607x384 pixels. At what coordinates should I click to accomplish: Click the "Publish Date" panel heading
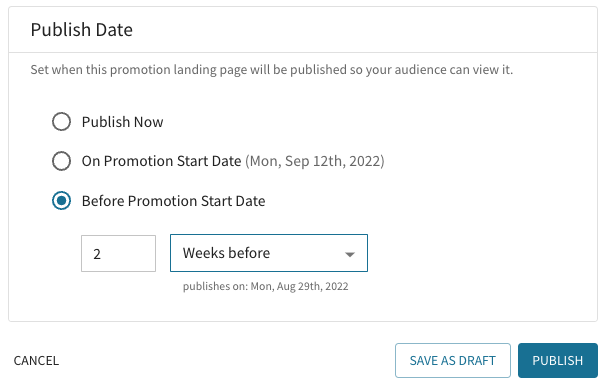tap(82, 30)
